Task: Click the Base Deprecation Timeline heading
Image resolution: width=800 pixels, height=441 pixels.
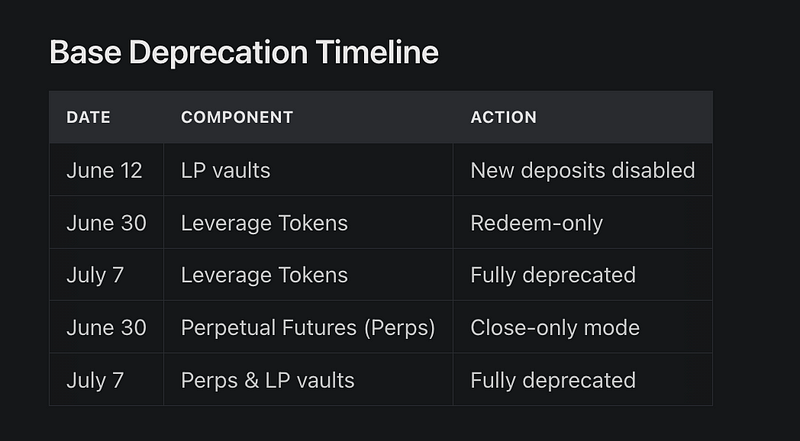Action: coord(244,52)
